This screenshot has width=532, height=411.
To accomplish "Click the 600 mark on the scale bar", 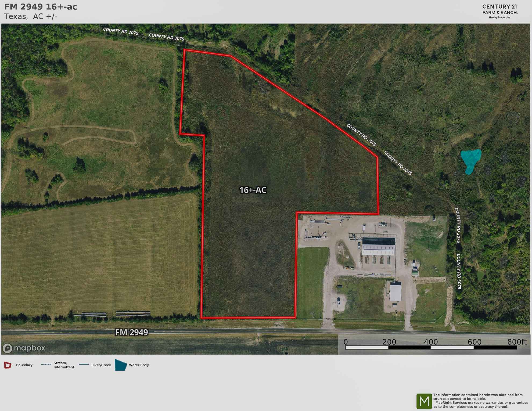I will (474, 342).
